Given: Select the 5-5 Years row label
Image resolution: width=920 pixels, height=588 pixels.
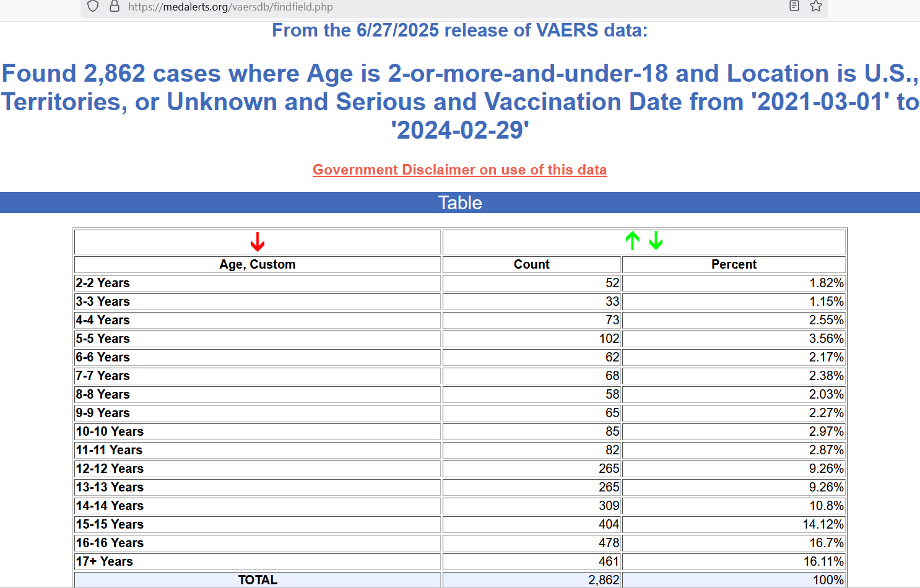Looking at the screenshot, I should pyautogui.click(x=103, y=339).
